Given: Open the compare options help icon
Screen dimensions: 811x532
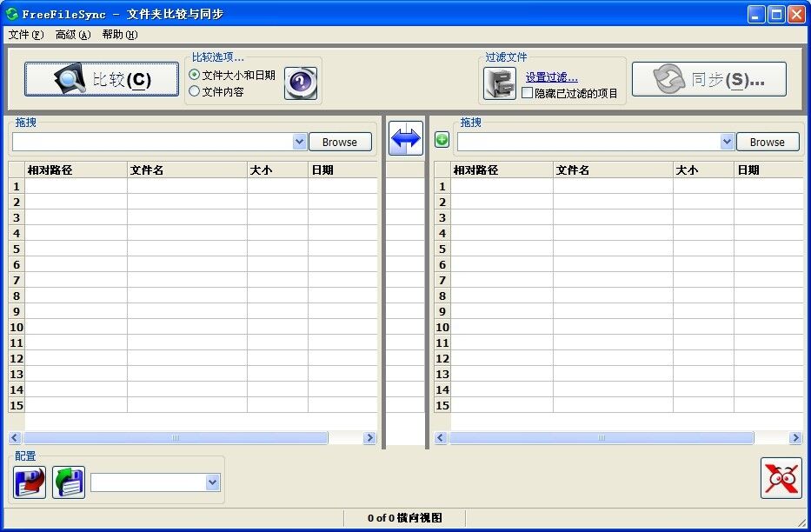Looking at the screenshot, I should coord(301,83).
